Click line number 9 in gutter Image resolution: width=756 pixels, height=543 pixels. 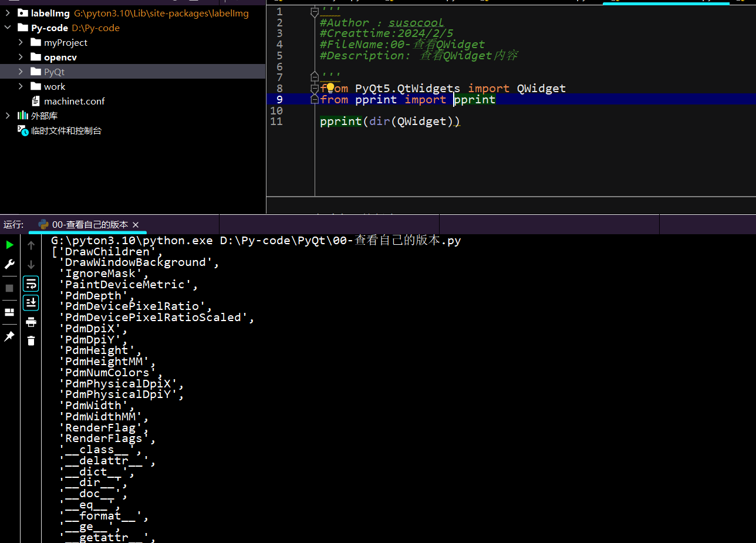(x=279, y=99)
